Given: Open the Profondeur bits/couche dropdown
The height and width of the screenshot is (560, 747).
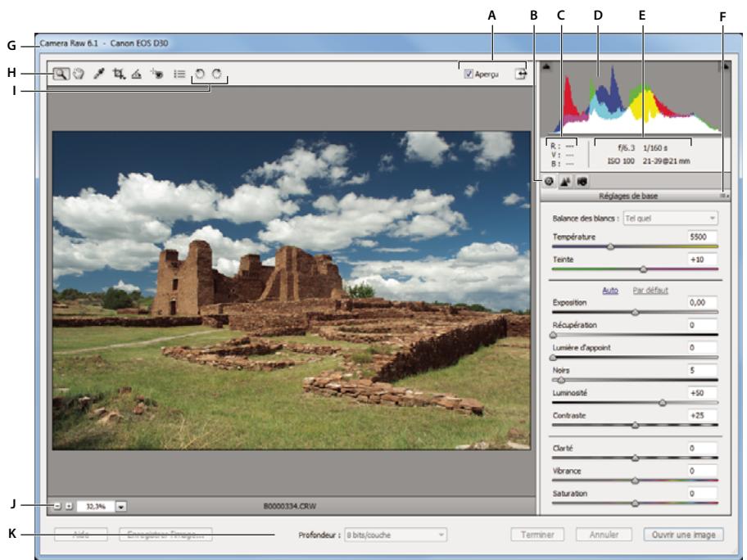Looking at the screenshot, I should pos(396,535).
